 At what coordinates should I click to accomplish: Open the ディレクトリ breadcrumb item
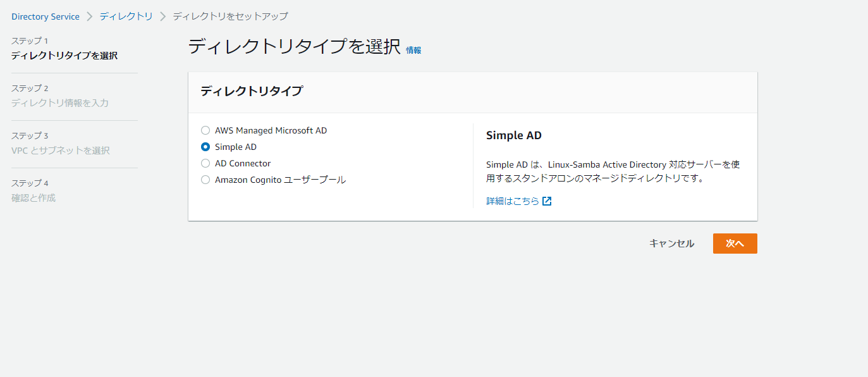pyautogui.click(x=126, y=16)
